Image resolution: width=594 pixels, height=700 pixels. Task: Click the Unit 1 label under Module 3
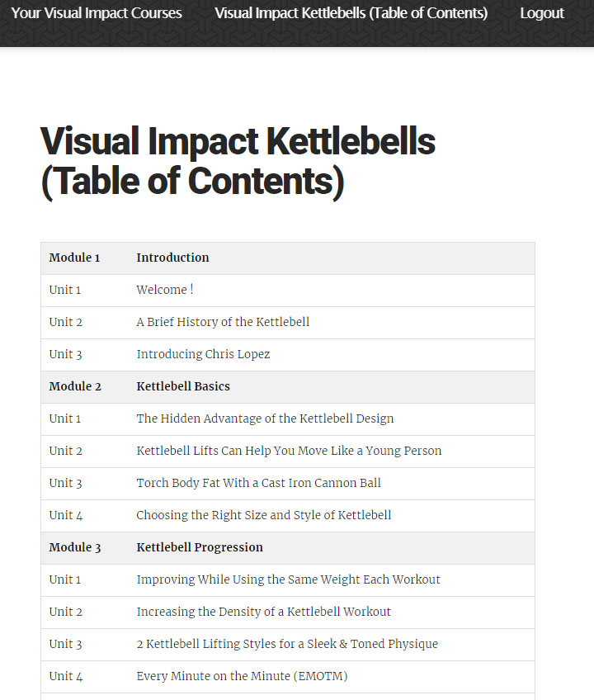pyautogui.click(x=65, y=579)
